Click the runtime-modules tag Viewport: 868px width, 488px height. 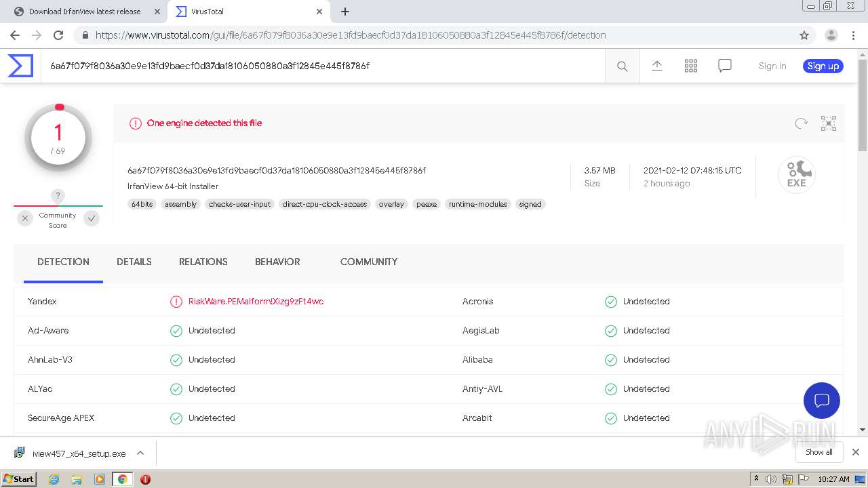[478, 204]
